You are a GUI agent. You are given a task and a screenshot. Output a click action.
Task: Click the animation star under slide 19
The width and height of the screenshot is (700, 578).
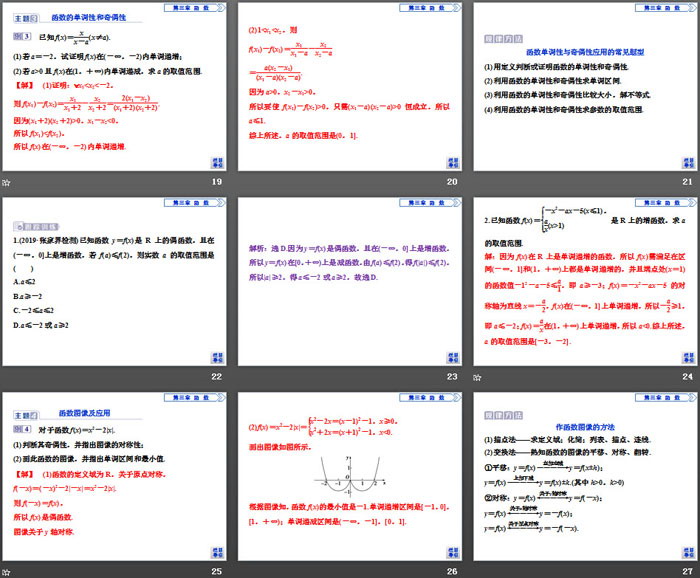click(x=7, y=182)
